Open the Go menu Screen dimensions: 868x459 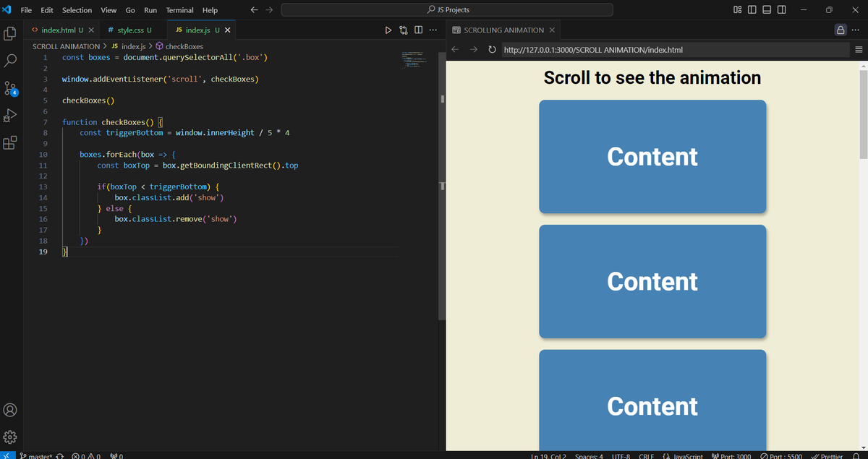click(131, 10)
